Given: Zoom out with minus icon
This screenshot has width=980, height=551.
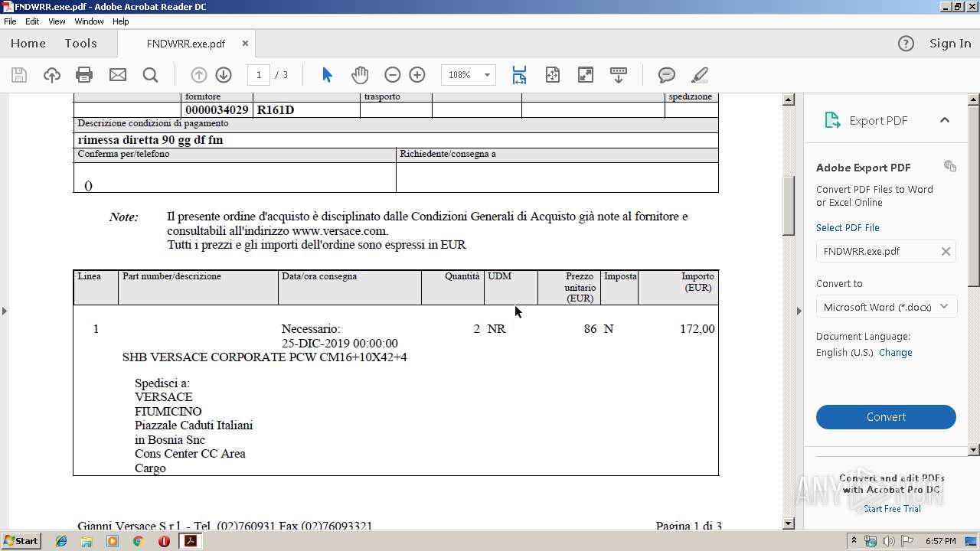Looking at the screenshot, I should click(392, 74).
